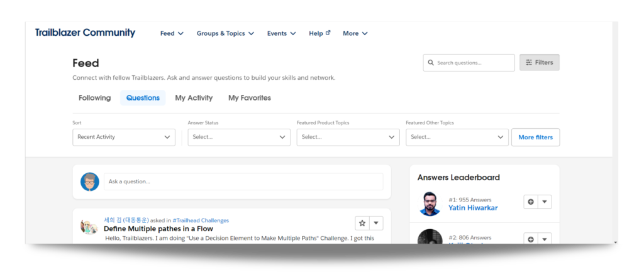Click the '#2: 806 Answers' text
Image resolution: width=644 pixels, height=275 pixels.
pos(470,238)
